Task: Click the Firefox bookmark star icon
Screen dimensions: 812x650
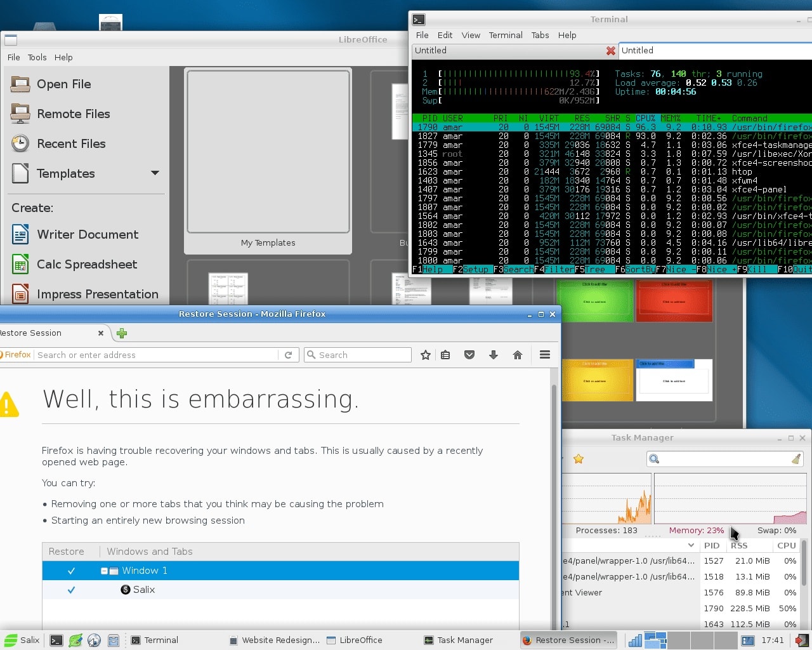Action: (426, 355)
